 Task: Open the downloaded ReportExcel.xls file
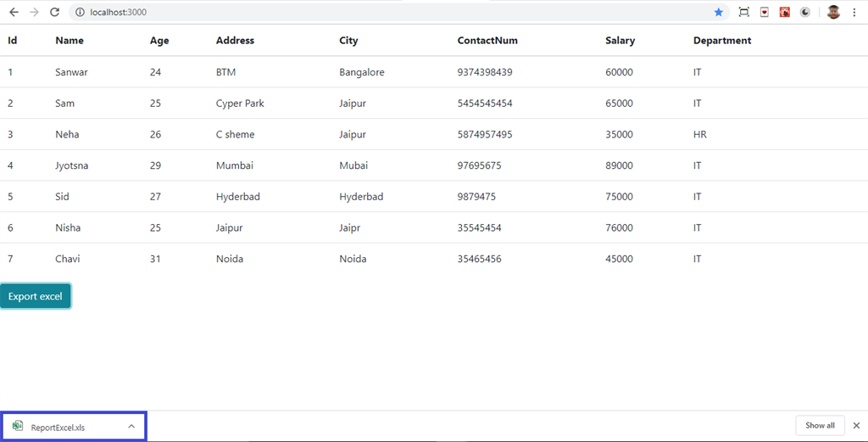tap(58, 427)
